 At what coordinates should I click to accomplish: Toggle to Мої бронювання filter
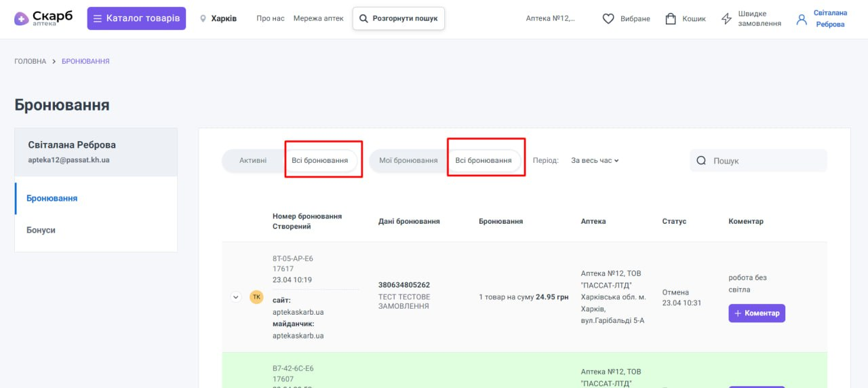(x=408, y=161)
